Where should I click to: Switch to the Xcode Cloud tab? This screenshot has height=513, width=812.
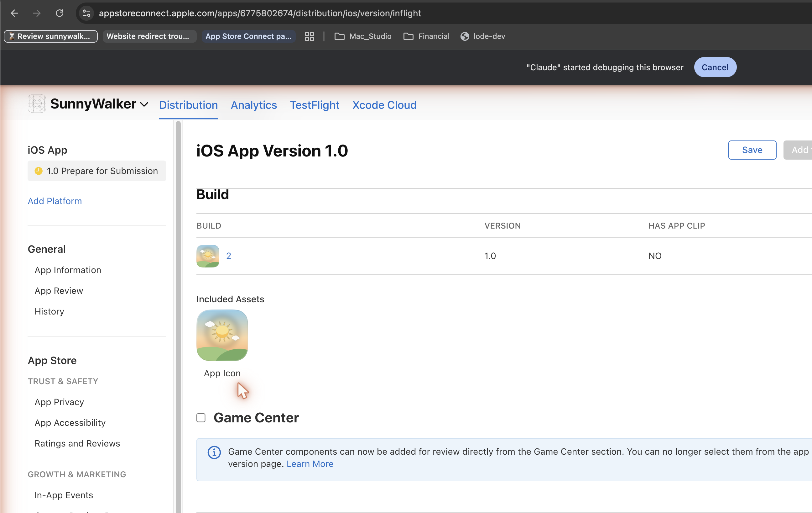[x=384, y=105]
